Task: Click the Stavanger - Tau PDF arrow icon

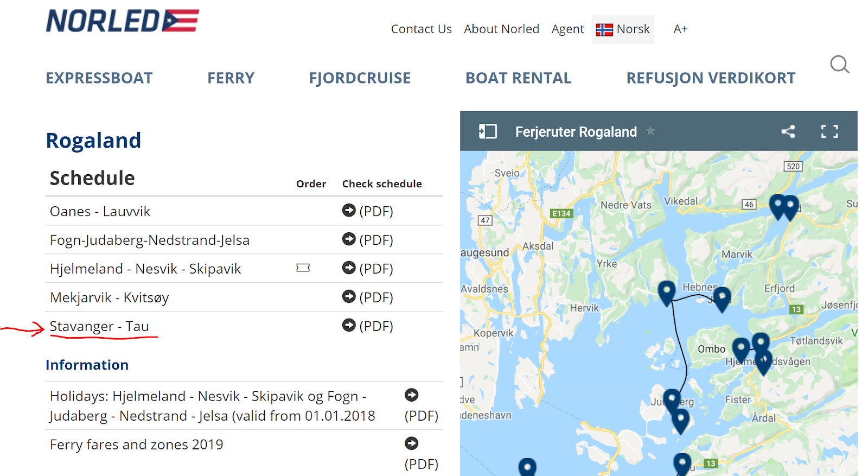Action: pos(349,325)
